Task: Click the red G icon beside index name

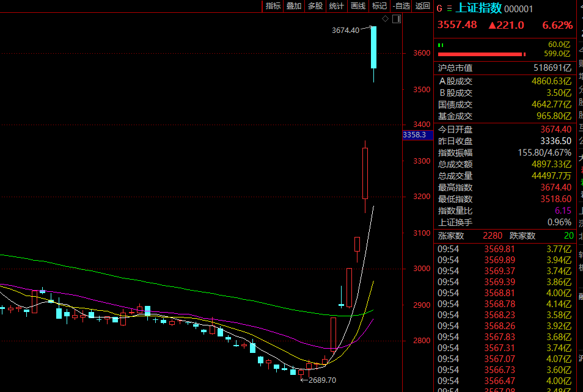Action: pos(439,9)
